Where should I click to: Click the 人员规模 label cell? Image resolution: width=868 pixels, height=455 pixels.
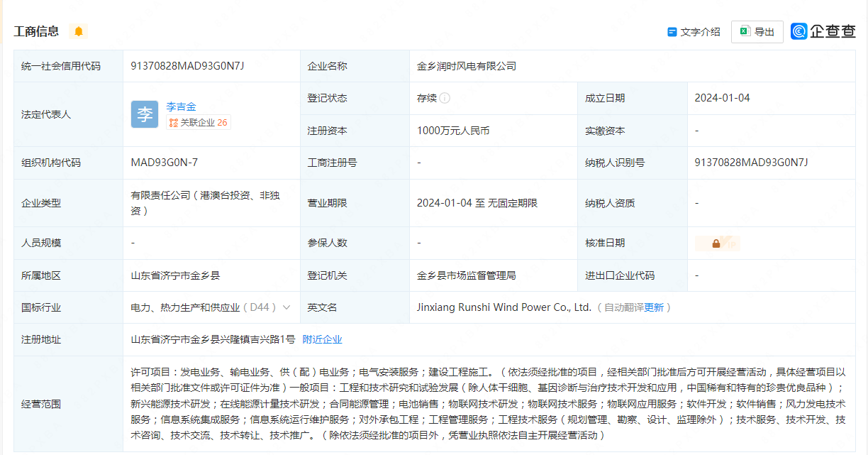click(x=68, y=243)
